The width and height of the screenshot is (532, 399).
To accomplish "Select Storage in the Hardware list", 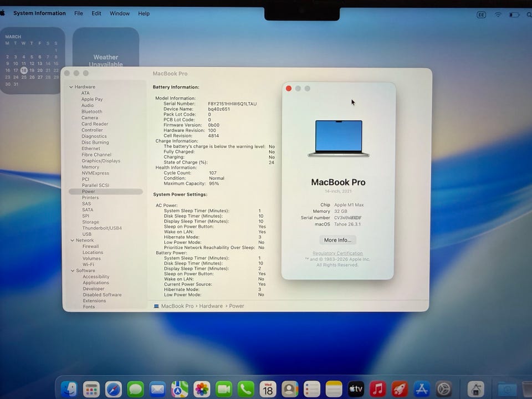I will [91, 222].
